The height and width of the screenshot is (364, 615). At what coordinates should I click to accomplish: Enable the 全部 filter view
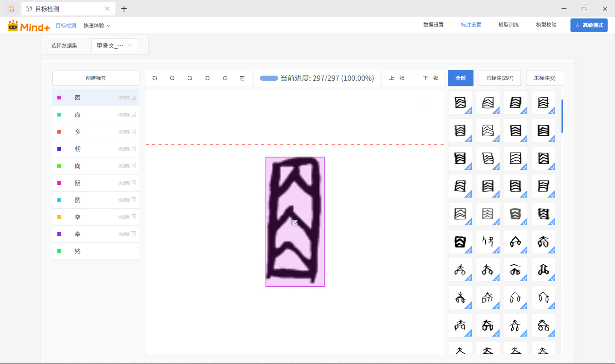click(461, 78)
